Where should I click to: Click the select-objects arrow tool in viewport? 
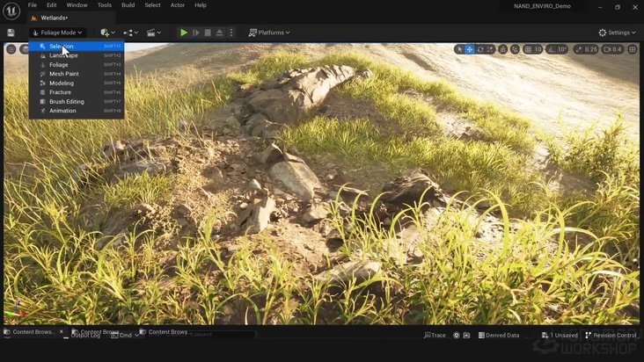pyautogui.click(x=459, y=49)
